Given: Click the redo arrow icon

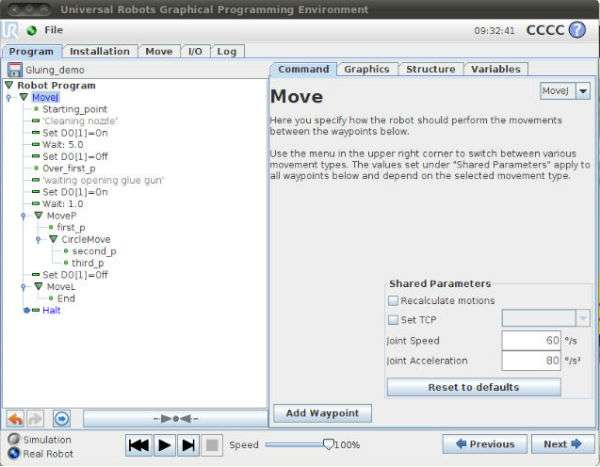Looking at the screenshot, I should pyautogui.click(x=35, y=419).
